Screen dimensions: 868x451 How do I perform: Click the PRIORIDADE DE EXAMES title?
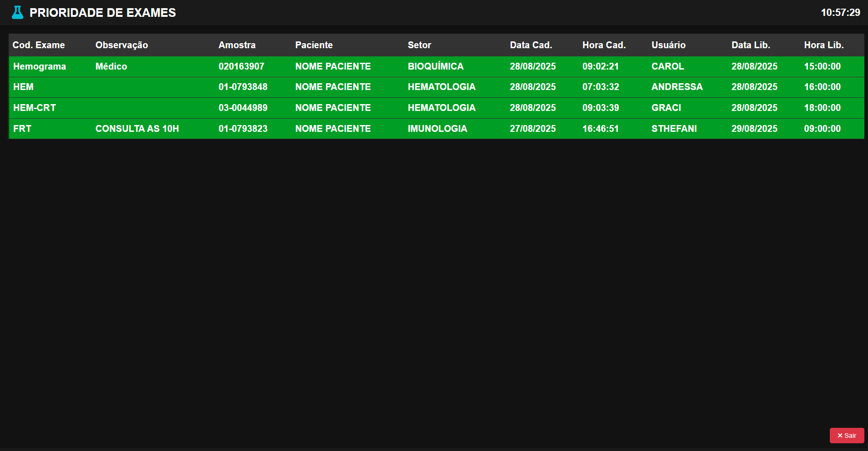[102, 13]
